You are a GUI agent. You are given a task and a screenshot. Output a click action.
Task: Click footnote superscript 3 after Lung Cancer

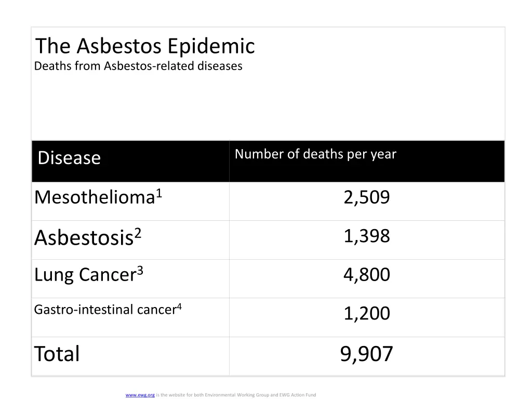[140, 271]
